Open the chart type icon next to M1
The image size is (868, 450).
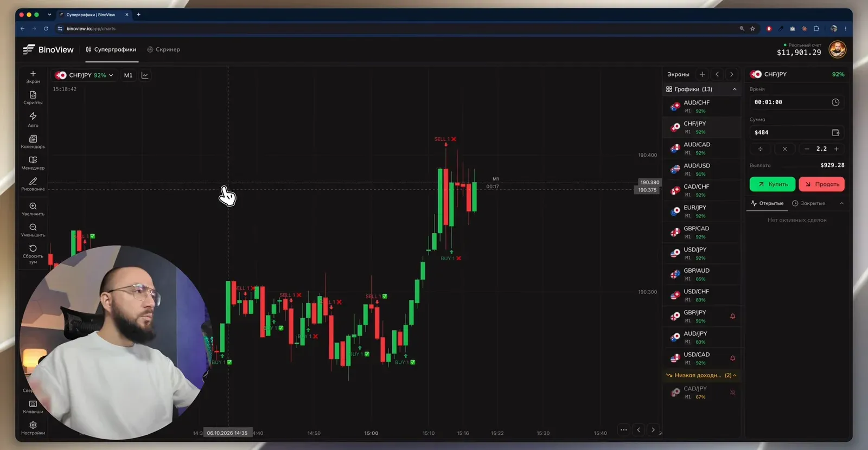pos(145,75)
